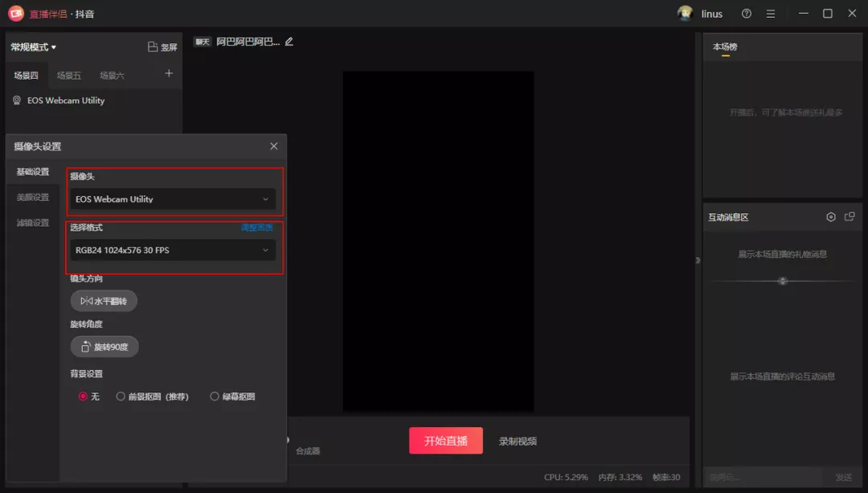
Task: Select the 场景四 tab
Action: coord(26,76)
